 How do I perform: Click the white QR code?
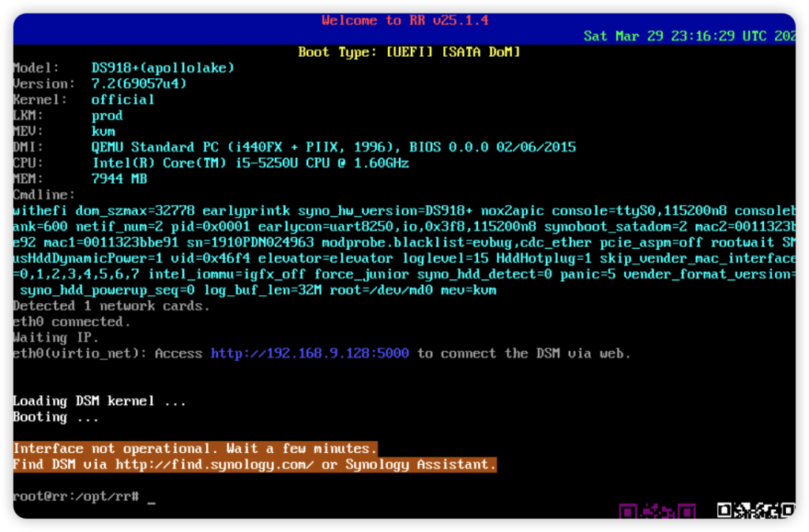point(756,511)
